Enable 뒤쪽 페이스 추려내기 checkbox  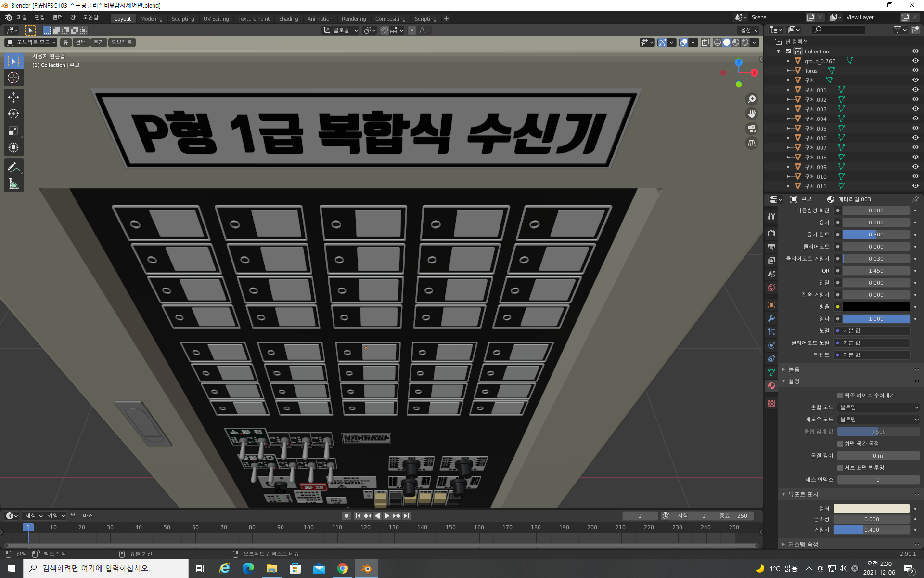click(840, 395)
